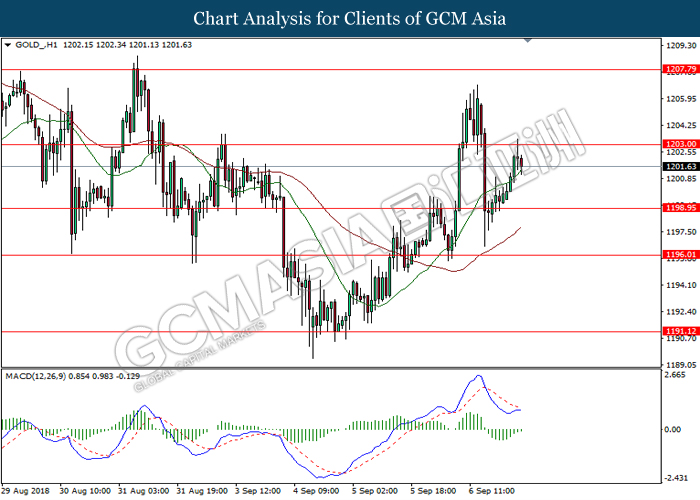Click the 1207.79 red price label

point(681,69)
